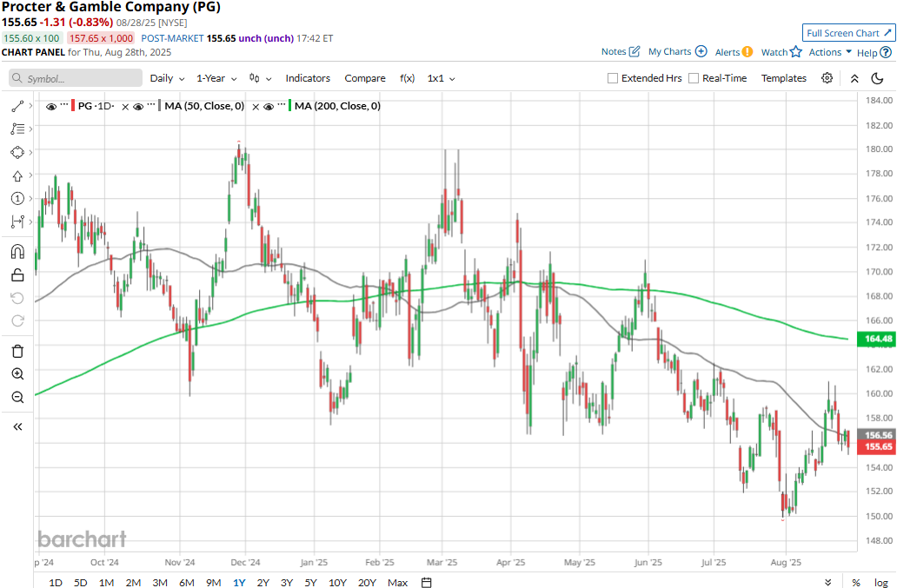Select the measure tool icon
Image resolution: width=897 pixels, height=588 pixels.
pyautogui.click(x=17, y=221)
